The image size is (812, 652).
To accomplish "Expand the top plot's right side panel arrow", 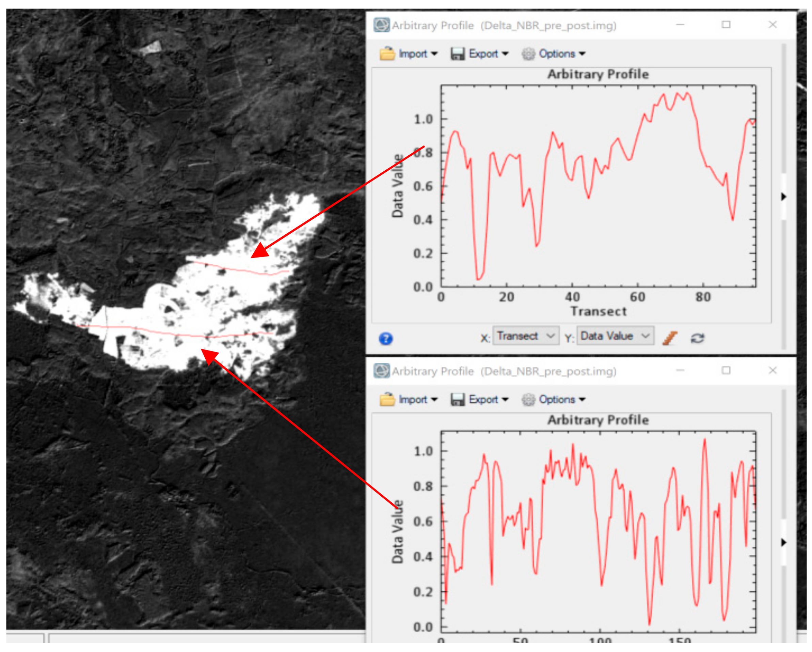I will [x=784, y=196].
